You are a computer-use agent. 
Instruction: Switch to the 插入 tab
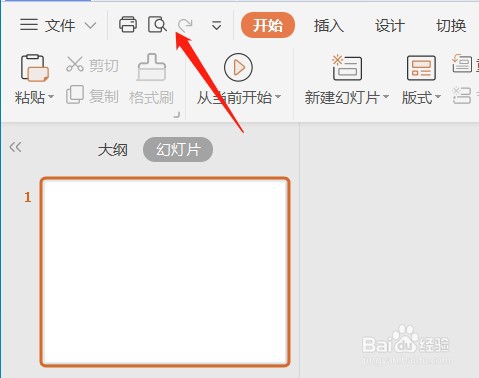click(x=329, y=26)
